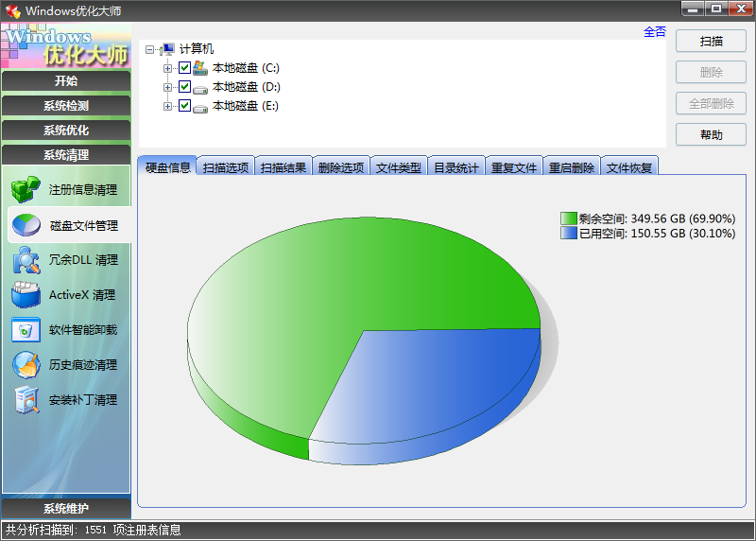
Task: Click the Windows优化大师 logo banner
Action: point(66,45)
